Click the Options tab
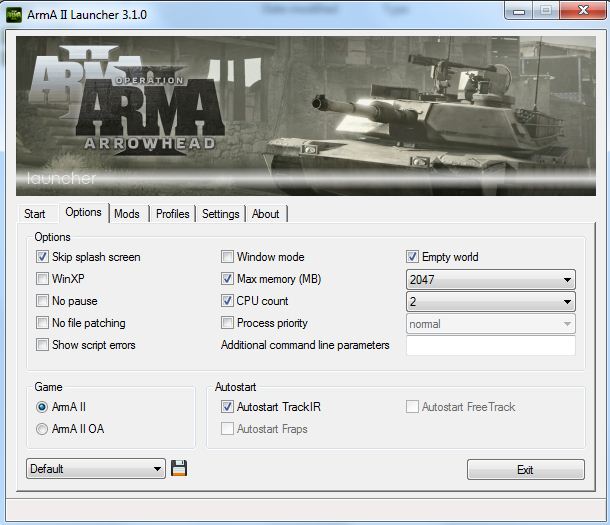Viewport: 610px width, 525px height. [84, 212]
